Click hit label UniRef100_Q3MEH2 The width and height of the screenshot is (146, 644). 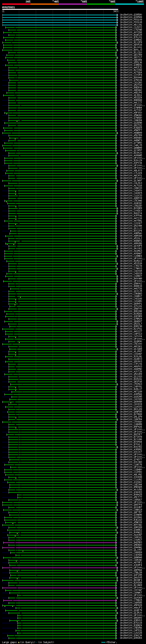pyautogui.click(x=131, y=40)
